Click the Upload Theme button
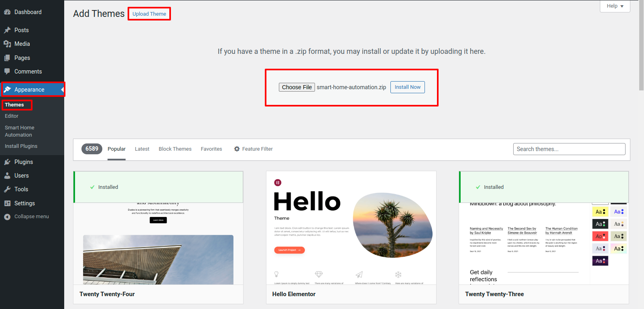Image resolution: width=644 pixels, height=309 pixels. coord(149,14)
